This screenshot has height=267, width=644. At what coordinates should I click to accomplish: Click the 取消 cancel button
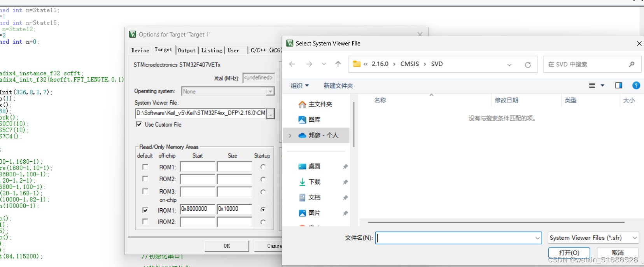tap(618, 253)
